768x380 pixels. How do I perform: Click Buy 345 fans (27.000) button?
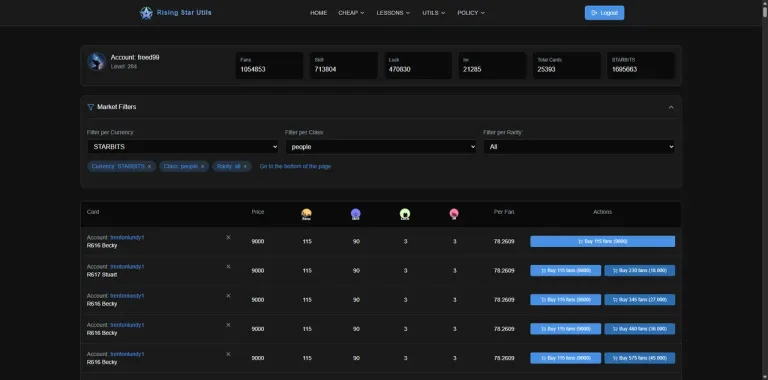tap(640, 300)
